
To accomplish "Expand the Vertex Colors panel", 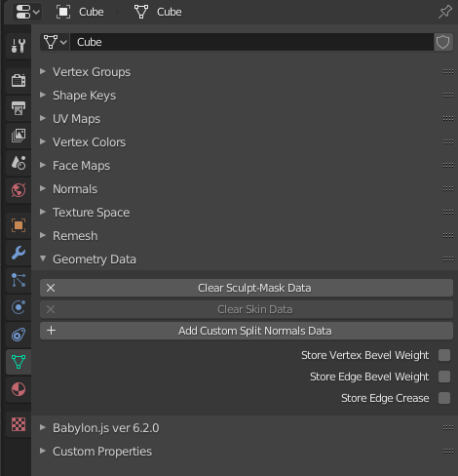I will coord(43,141).
